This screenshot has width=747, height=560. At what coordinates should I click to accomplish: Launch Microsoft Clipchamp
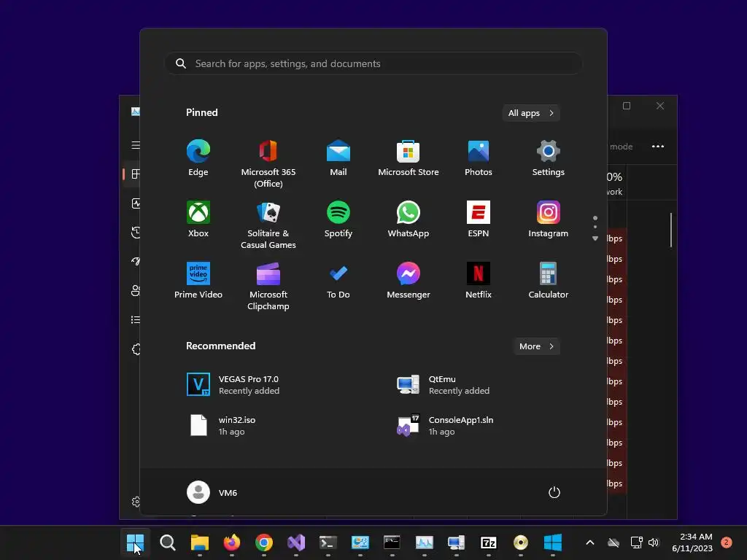[268, 286]
